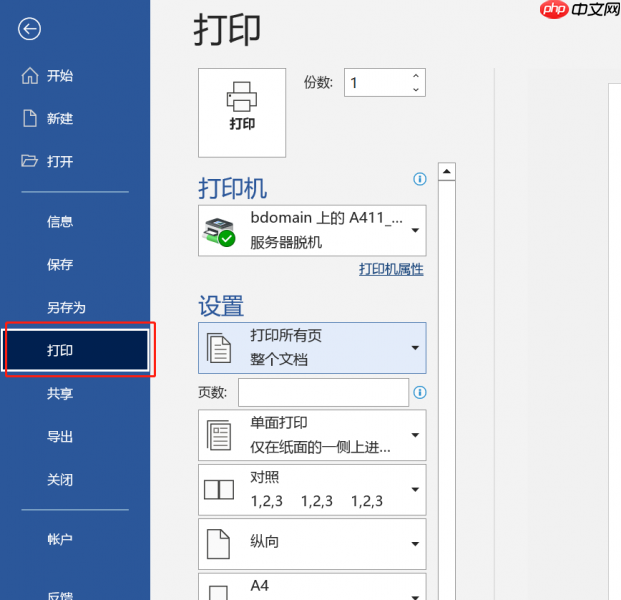Click the settings scrollbar up arrow
This screenshot has height=600, width=621.
coord(447,171)
